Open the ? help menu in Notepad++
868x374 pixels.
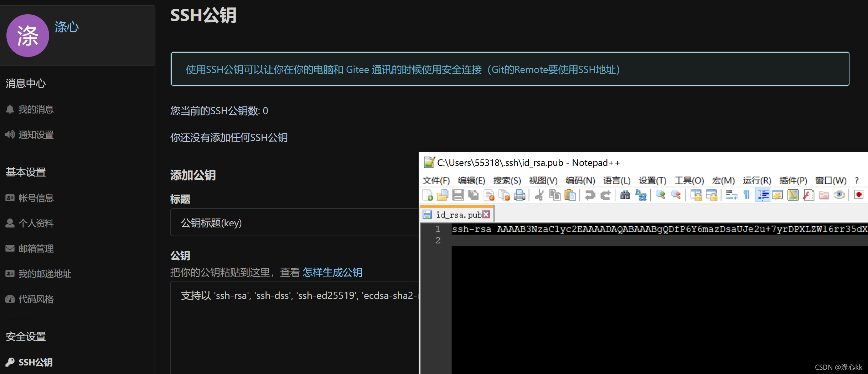click(x=857, y=180)
